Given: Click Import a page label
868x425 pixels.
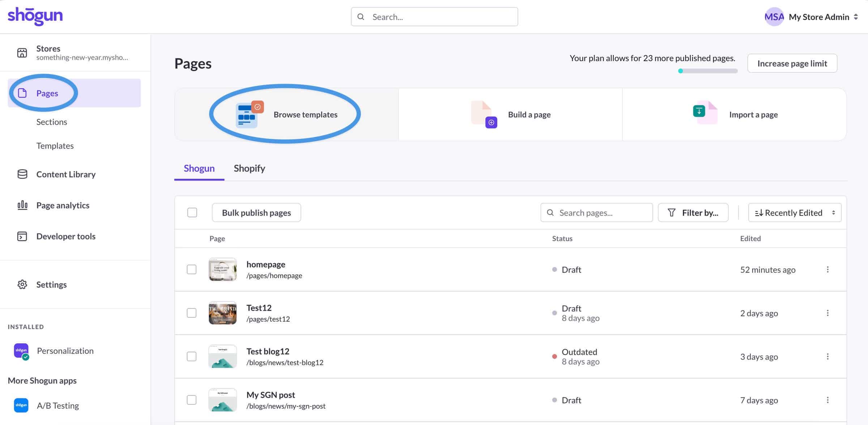Looking at the screenshot, I should 753,115.
